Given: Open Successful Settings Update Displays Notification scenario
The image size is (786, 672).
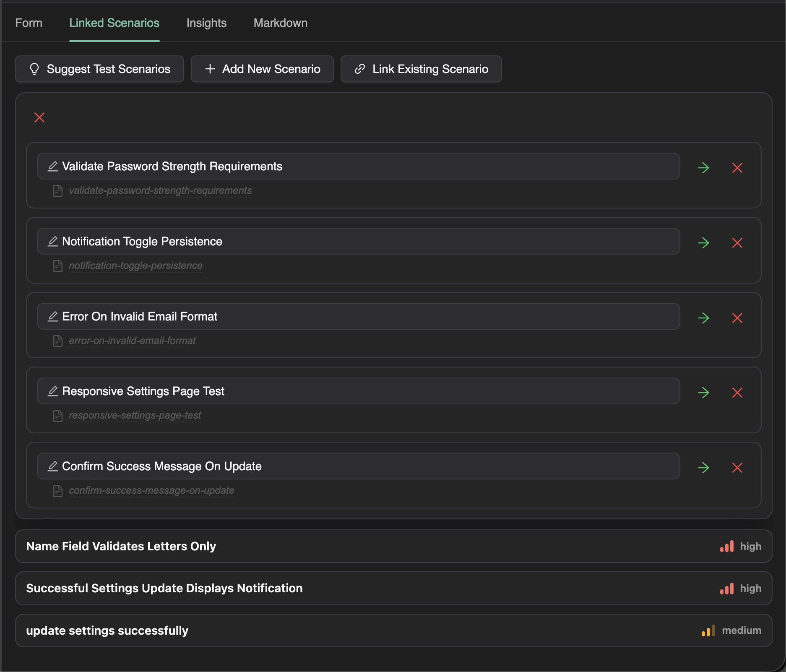Looking at the screenshot, I should pos(393,588).
